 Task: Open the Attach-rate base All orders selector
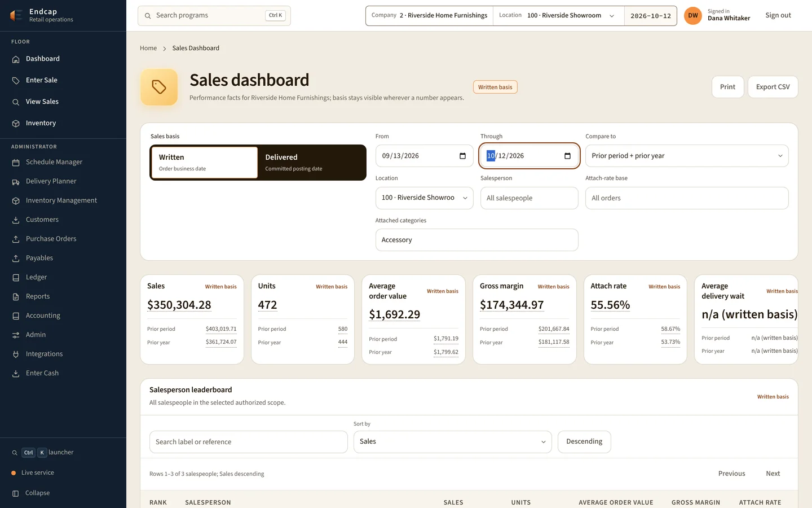point(687,198)
